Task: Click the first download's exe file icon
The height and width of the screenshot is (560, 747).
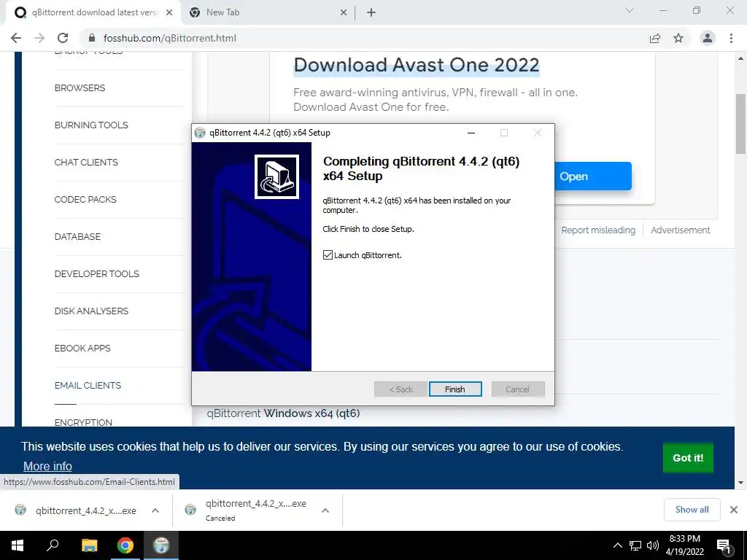Action: point(20,510)
